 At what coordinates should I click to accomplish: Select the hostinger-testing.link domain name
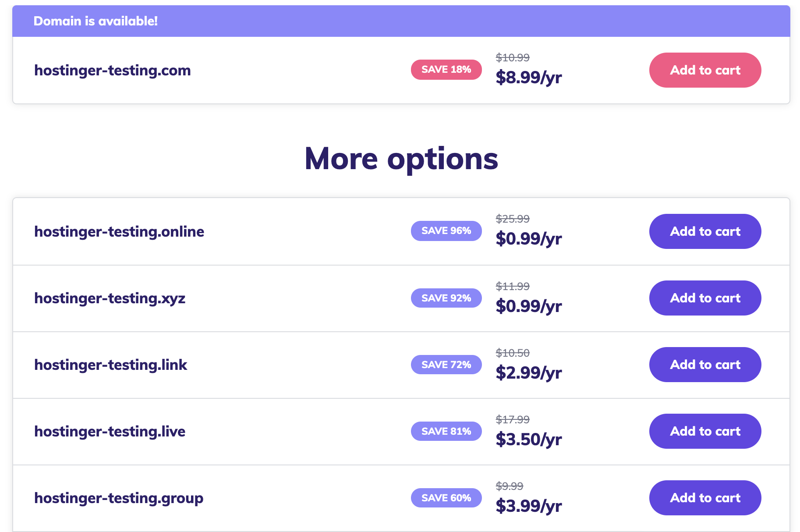(x=111, y=365)
